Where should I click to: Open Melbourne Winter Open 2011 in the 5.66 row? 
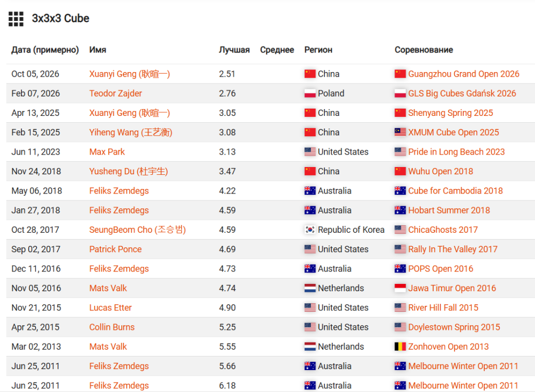(x=463, y=366)
